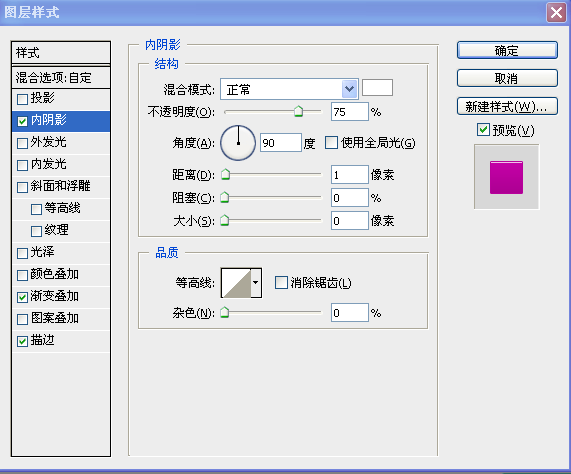Click the 距离 value input field
The width and height of the screenshot is (571, 474).
coord(350,175)
